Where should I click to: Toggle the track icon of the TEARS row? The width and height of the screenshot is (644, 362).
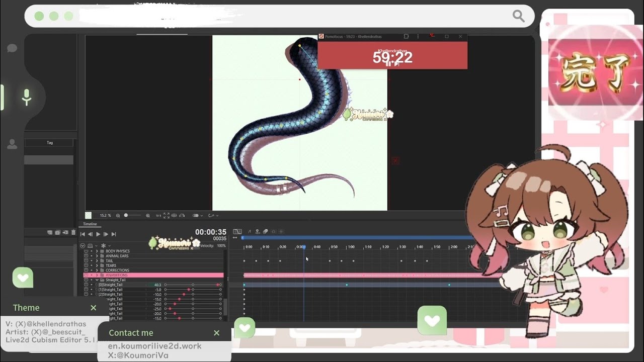click(x=86, y=265)
